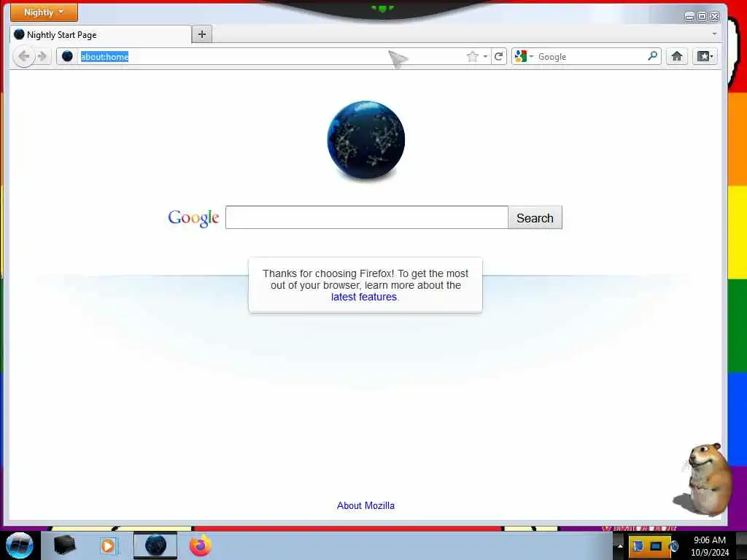Go to the home page icon

coord(676,57)
